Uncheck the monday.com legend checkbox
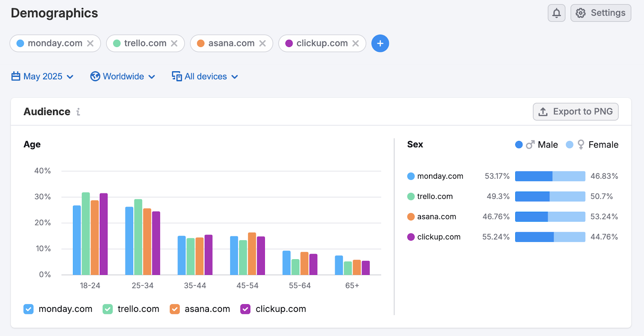Viewport: 644px width, 336px height. click(29, 309)
